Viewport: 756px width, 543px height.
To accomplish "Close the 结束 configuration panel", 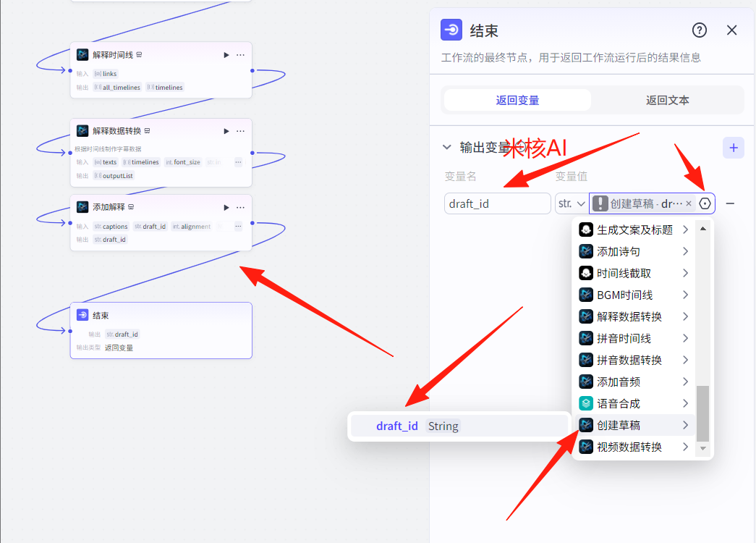I will pyautogui.click(x=731, y=30).
